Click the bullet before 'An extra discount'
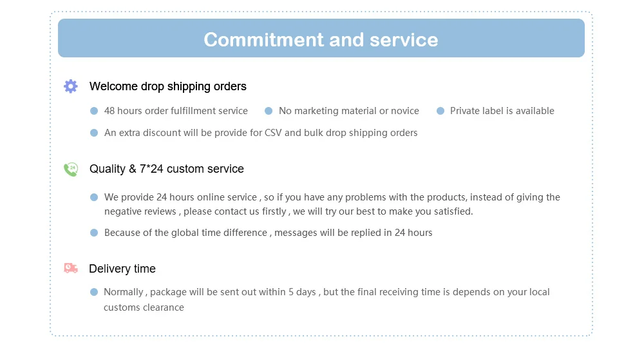 pyautogui.click(x=94, y=133)
